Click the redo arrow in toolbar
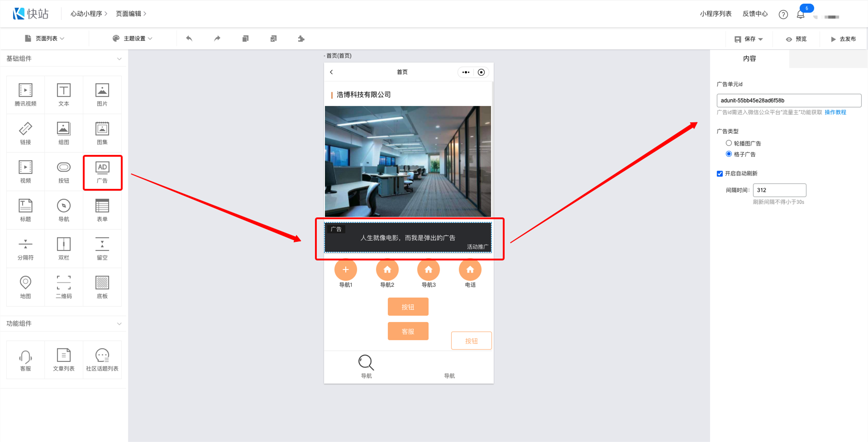Screen dimensions: 868x442 [x=217, y=39]
